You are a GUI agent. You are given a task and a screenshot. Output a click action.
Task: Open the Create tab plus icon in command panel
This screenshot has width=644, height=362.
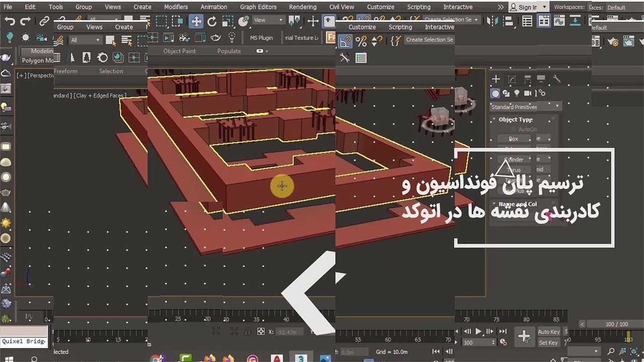point(496,79)
